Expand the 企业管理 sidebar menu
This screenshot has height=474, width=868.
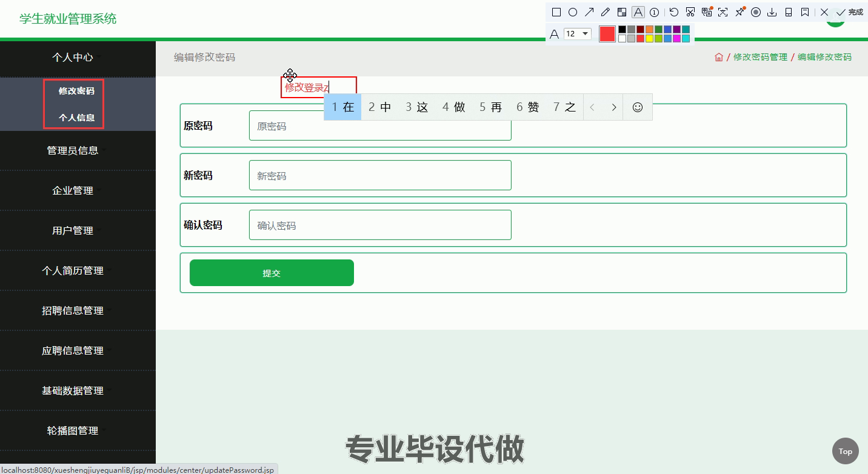73,190
